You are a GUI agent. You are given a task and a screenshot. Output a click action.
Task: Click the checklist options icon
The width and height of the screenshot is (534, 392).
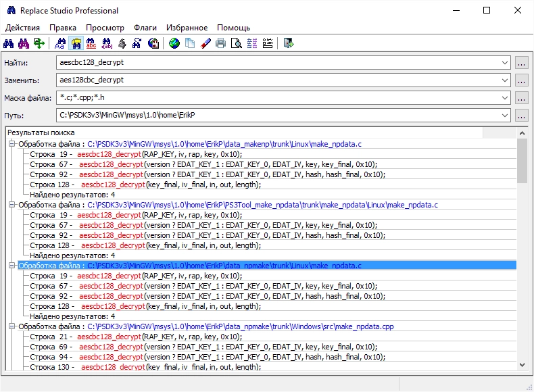point(268,43)
